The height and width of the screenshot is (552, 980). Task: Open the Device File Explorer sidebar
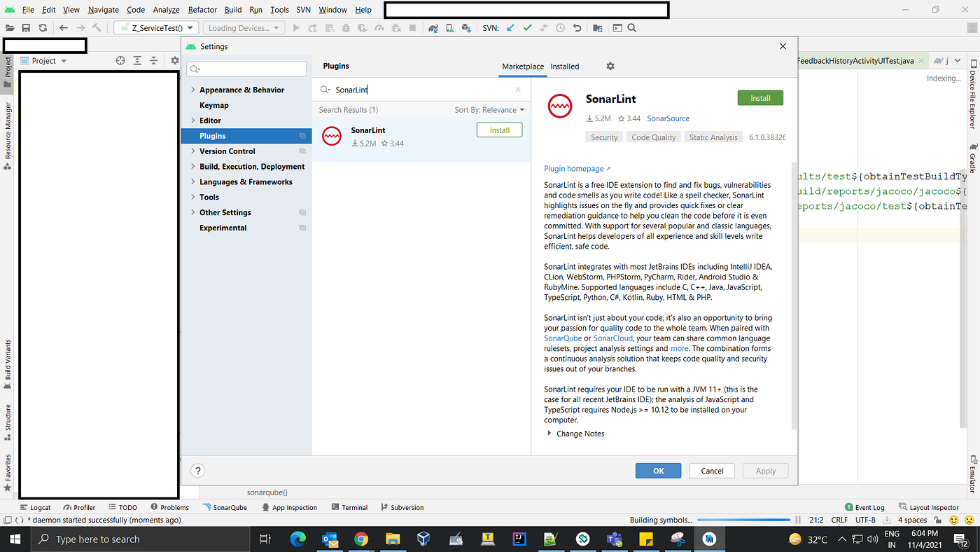[x=973, y=98]
